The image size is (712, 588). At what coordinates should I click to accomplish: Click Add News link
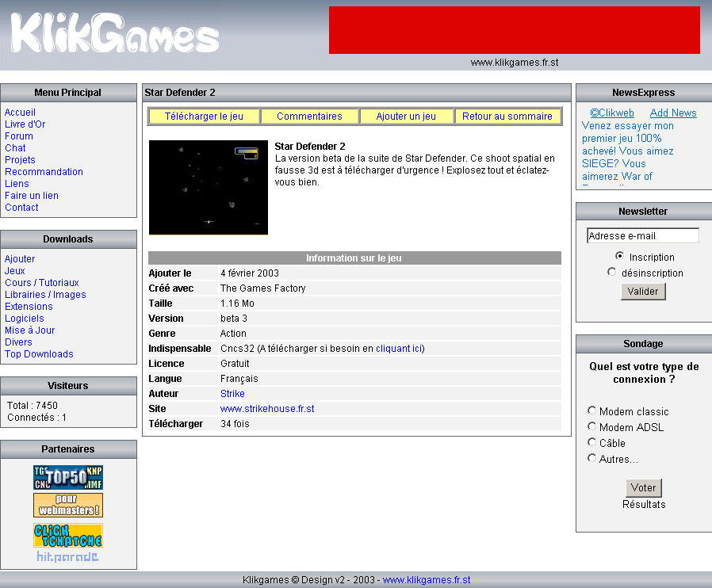[673, 113]
